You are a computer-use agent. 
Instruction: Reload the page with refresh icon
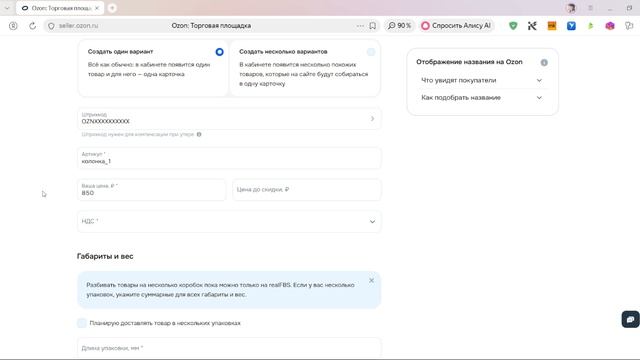click(32, 26)
